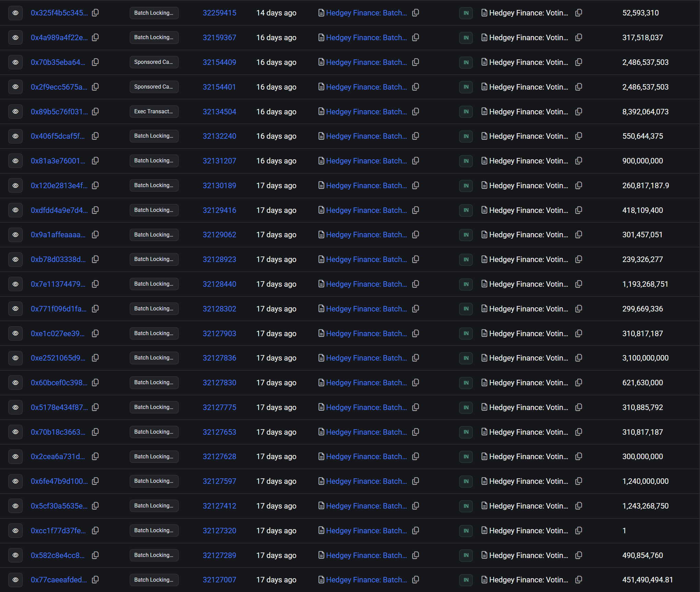Image resolution: width=700 pixels, height=592 pixels.
Task: Copy transaction hash 0x70b35eba64
Action: 95,62
